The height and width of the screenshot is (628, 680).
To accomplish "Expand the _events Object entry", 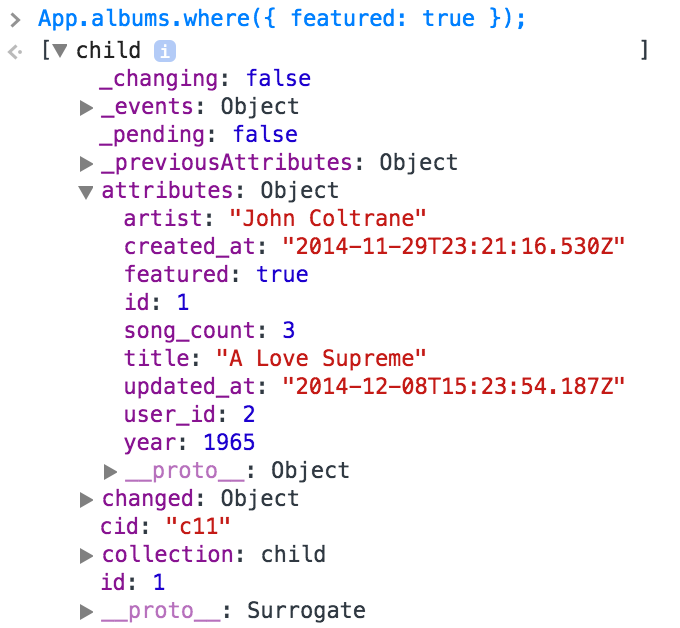I will point(86,108).
